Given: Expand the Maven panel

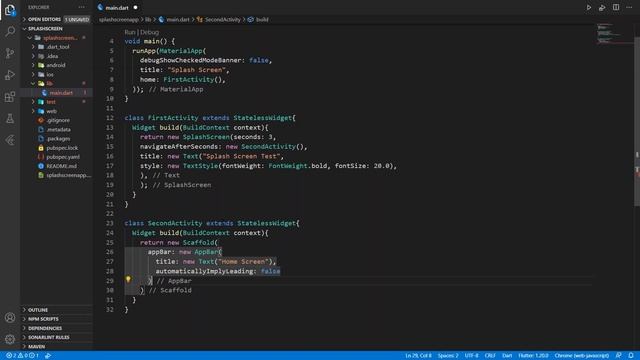Looking at the screenshot, I should click(57, 346).
